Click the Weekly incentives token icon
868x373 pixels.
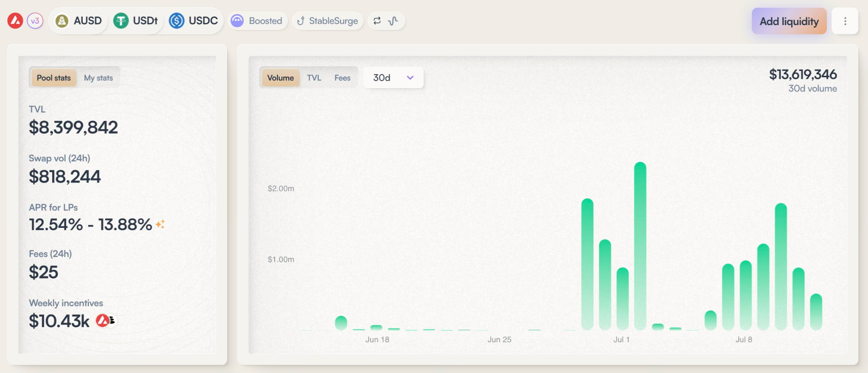pos(105,321)
